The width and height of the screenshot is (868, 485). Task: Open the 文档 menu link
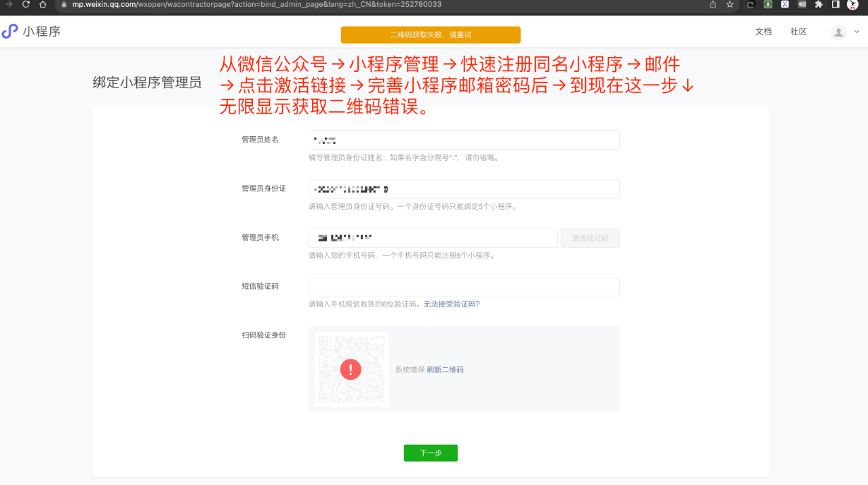click(764, 32)
